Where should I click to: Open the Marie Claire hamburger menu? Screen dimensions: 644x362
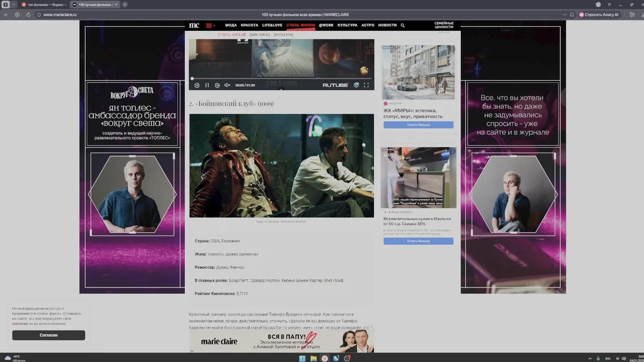(209, 25)
